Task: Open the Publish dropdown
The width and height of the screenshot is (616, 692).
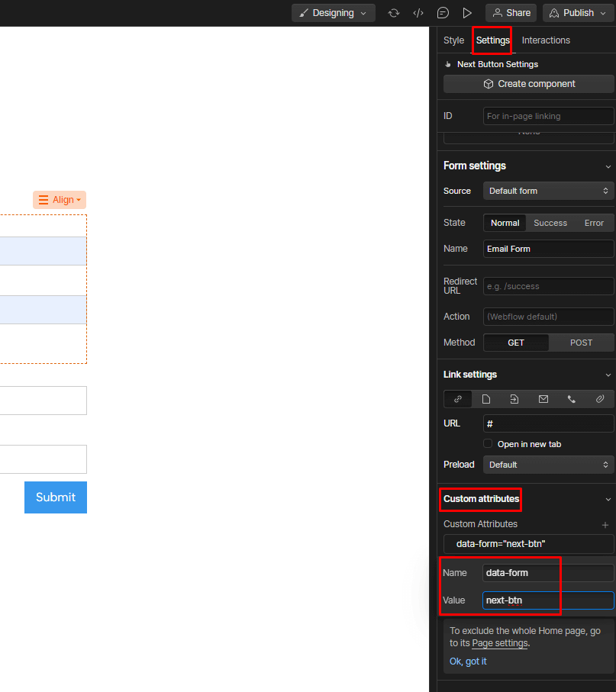Action: click(578, 13)
